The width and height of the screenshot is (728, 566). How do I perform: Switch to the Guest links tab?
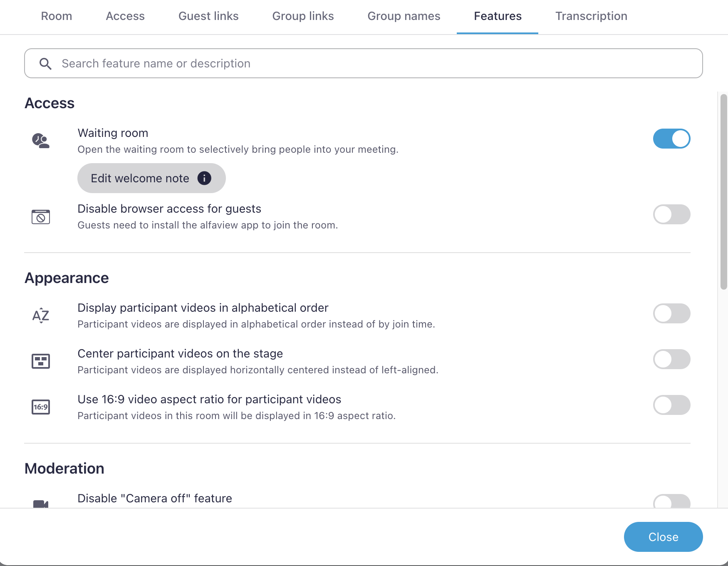[x=208, y=16]
